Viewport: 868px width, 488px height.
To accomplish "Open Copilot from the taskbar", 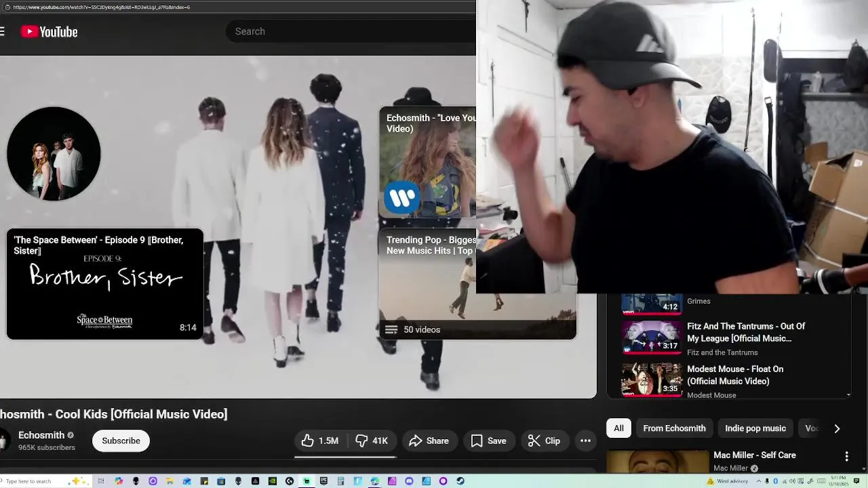I will [x=118, y=481].
